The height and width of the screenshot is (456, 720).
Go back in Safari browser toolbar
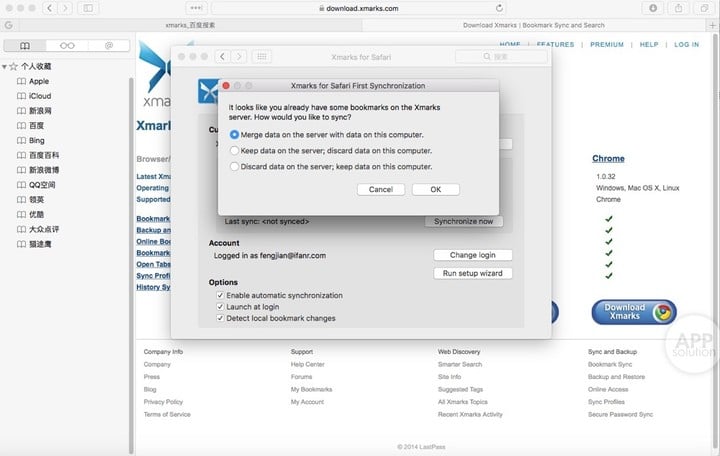tap(50, 8)
